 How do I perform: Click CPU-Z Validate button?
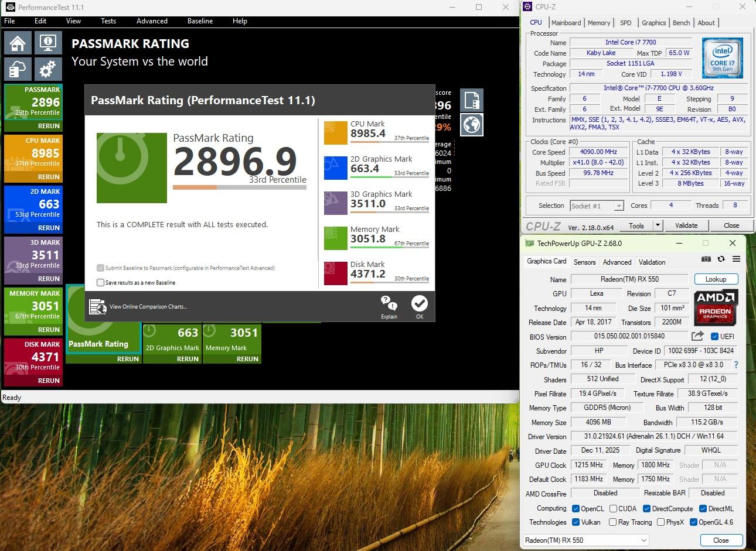coord(686,225)
